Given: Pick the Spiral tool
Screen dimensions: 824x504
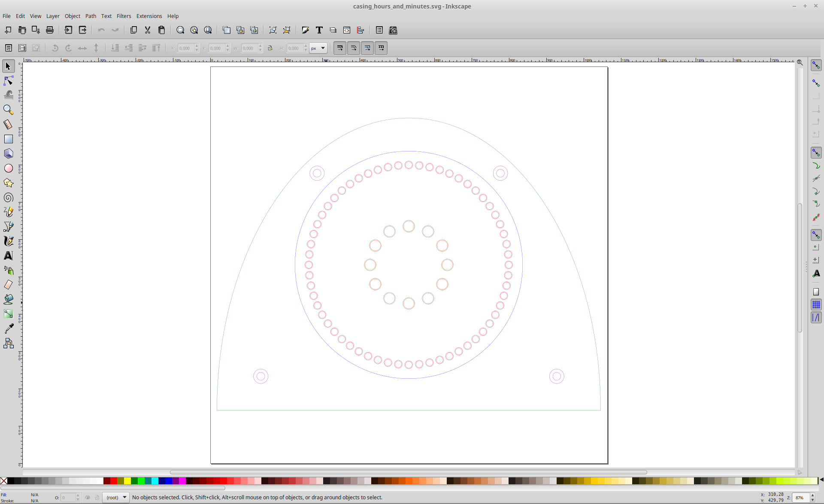Looking at the screenshot, I should [x=8, y=197].
